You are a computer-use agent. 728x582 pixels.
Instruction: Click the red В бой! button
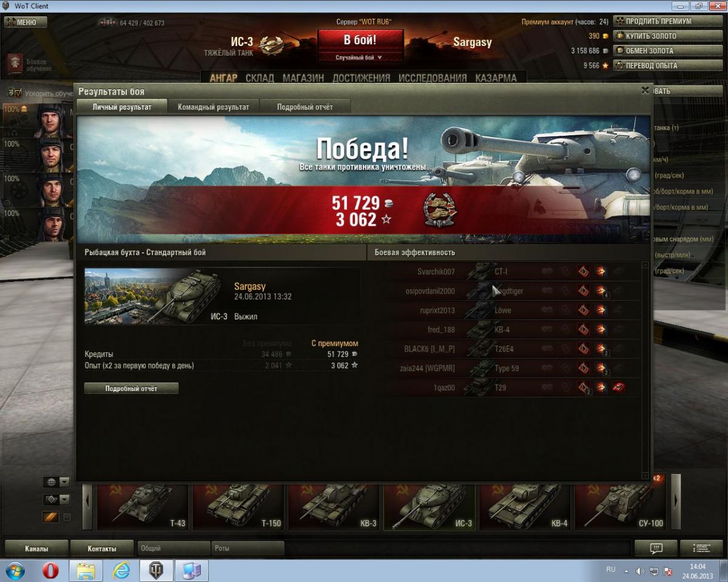tap(360, 41)
